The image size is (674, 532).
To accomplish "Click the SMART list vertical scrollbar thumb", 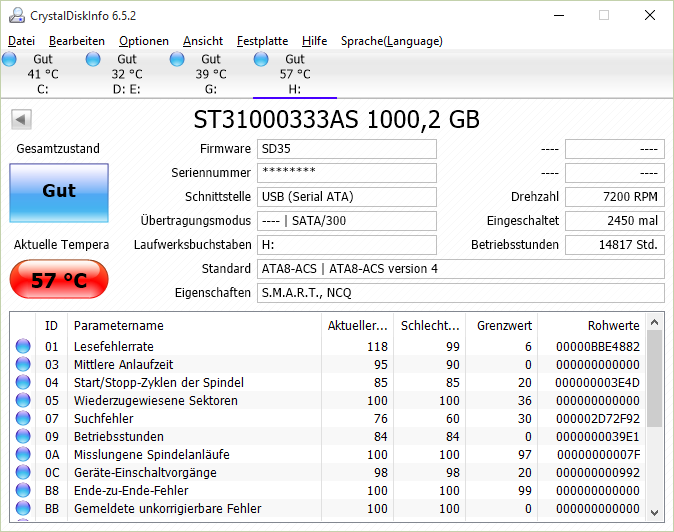I will click(x=655, y=379).
